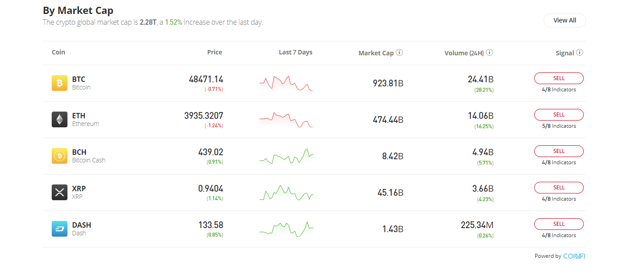This screenshot has height=274, width=644.
Task: Click the Bitcoin price 48471.14
Action: tap(206, 79)
